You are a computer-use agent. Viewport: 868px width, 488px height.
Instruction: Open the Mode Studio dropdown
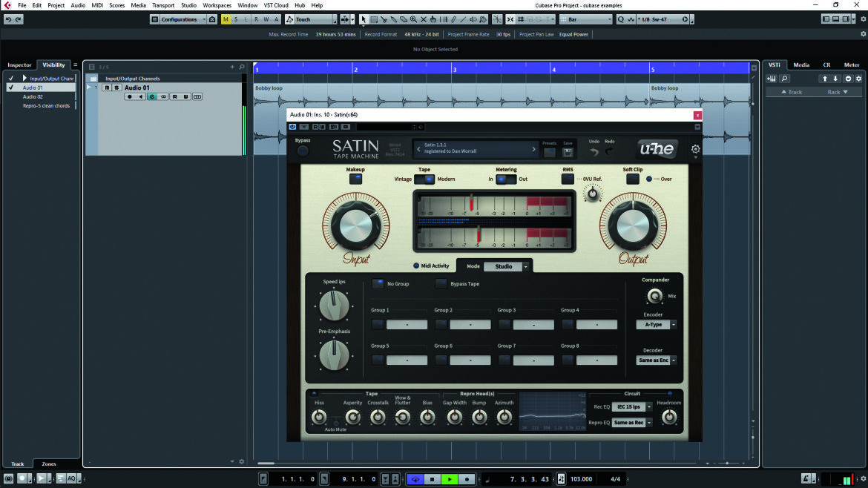[x=507, y=267]
